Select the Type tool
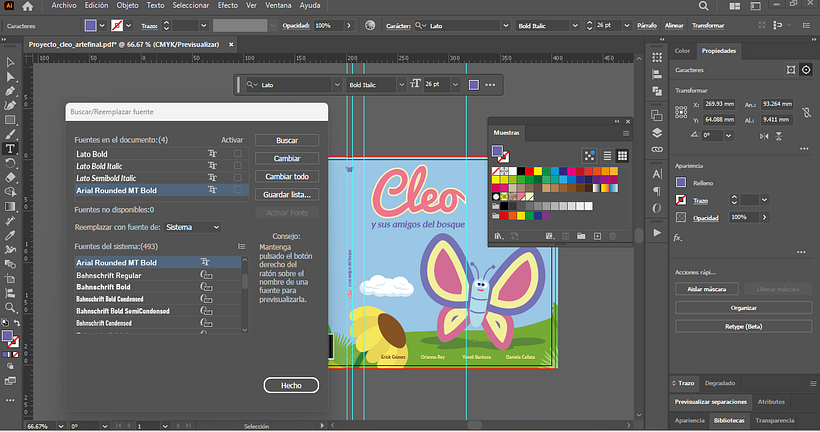The height and width of the screenshot is (432, 820). 10,149
